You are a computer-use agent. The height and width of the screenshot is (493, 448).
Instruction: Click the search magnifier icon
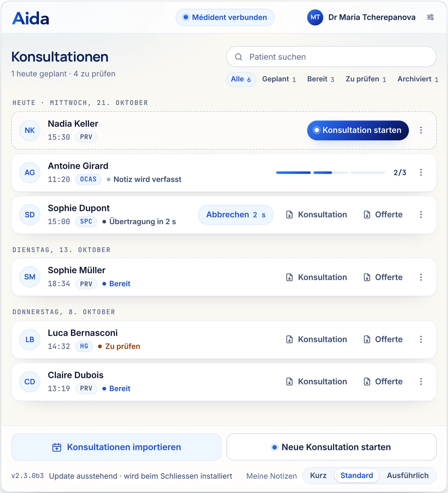(x=239, y=57)
